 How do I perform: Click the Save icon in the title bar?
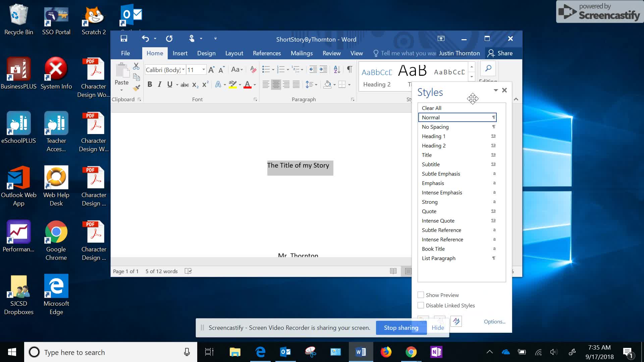pyautogui.click(x=124, y=39)
